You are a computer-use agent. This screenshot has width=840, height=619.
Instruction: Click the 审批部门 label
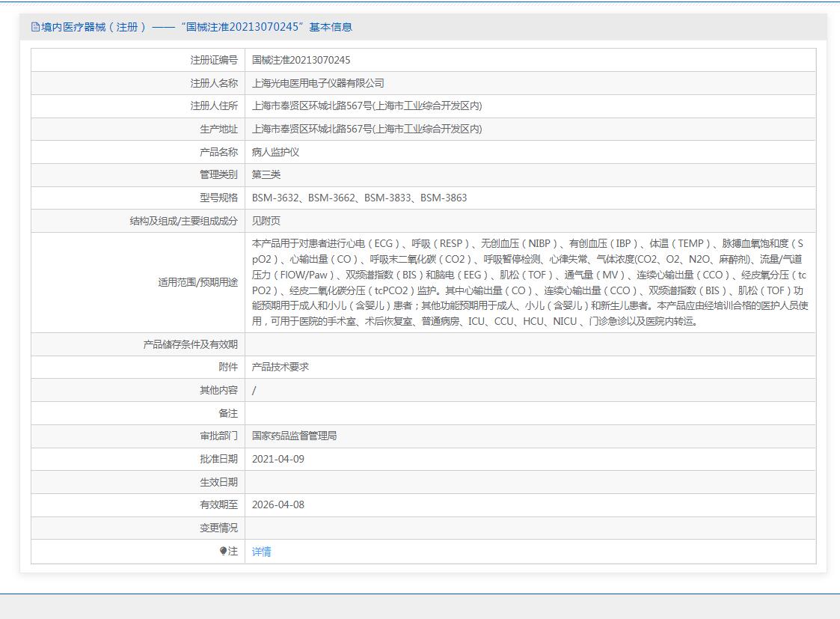coord(218,436)
